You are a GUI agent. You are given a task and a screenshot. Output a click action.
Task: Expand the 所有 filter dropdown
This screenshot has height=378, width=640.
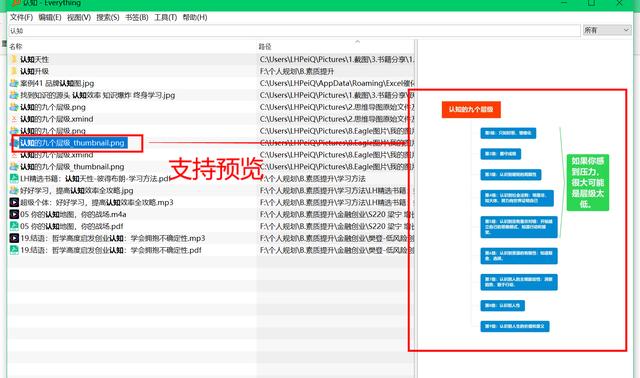(x=607, y=30)
